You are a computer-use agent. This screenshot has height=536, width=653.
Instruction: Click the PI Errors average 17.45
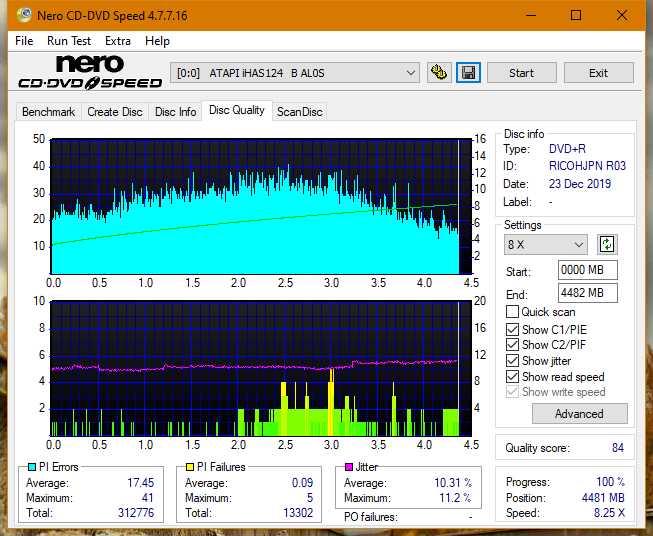click(140, 483)
